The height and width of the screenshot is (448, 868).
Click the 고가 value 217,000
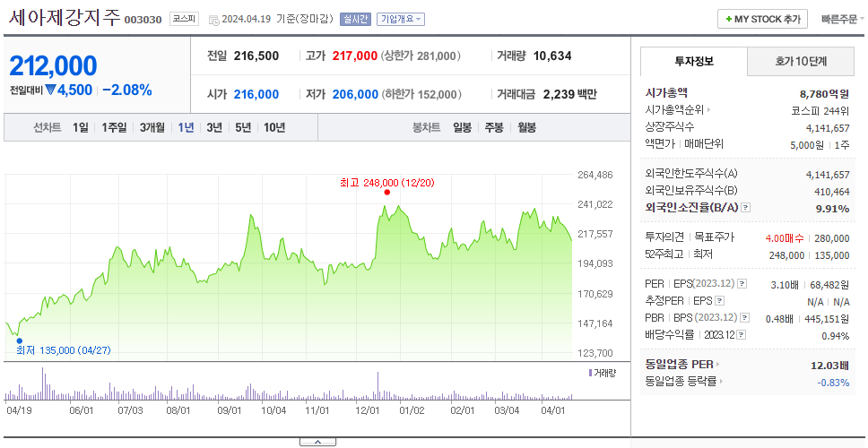355,56
